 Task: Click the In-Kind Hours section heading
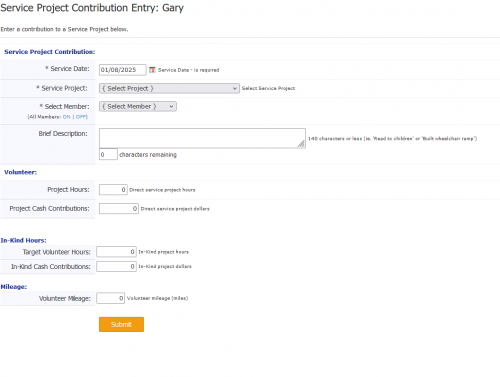coord(23,240)
